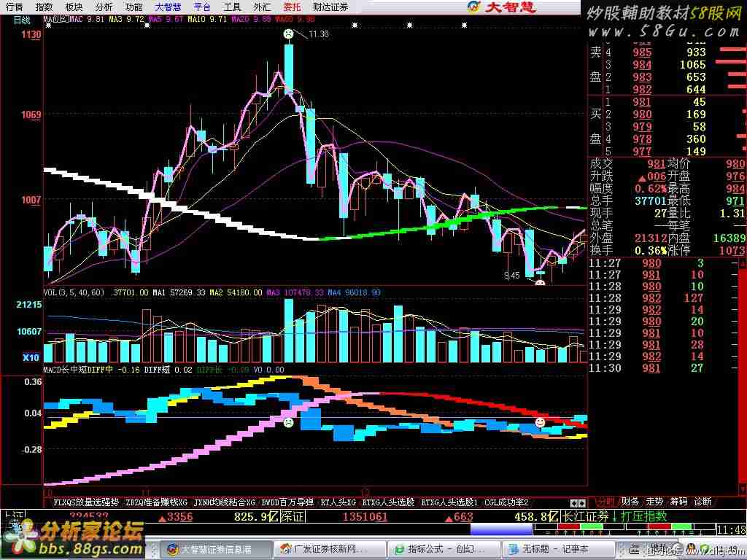Click the second star info marker, left of 11.30
Viewport: 747px width, 560px height.
[147, 26]
